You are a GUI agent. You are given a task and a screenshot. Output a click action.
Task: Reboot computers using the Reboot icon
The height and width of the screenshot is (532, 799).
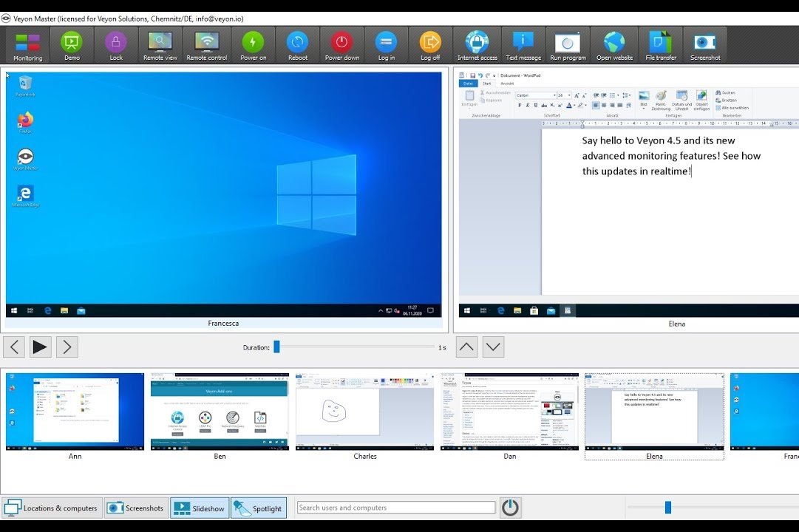coord(298,45)
